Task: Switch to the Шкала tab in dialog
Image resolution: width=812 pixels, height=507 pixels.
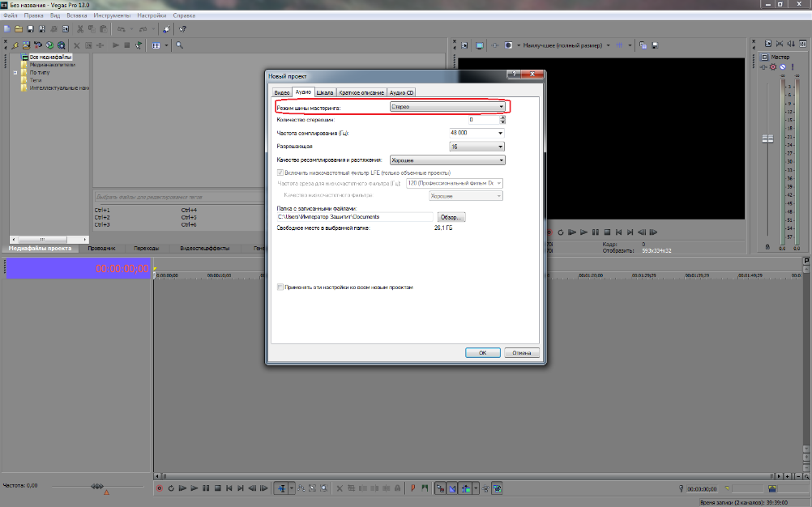Action: [x=325, y=92]
